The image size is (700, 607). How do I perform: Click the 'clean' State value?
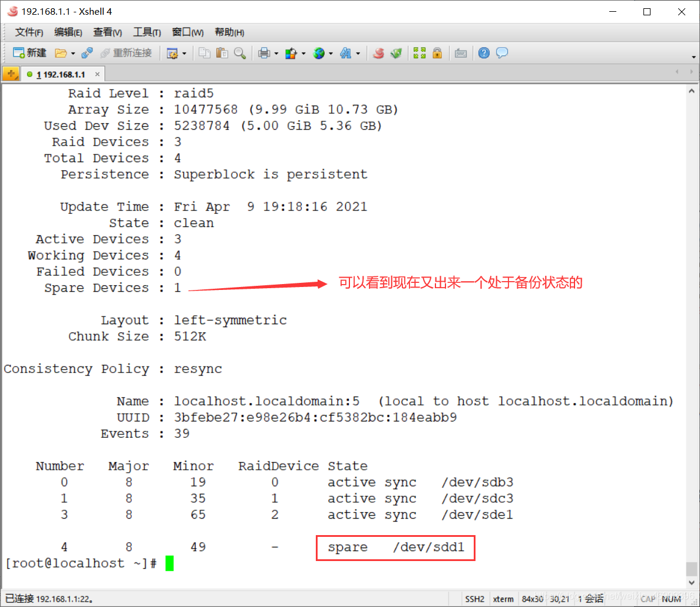[194, 223]
